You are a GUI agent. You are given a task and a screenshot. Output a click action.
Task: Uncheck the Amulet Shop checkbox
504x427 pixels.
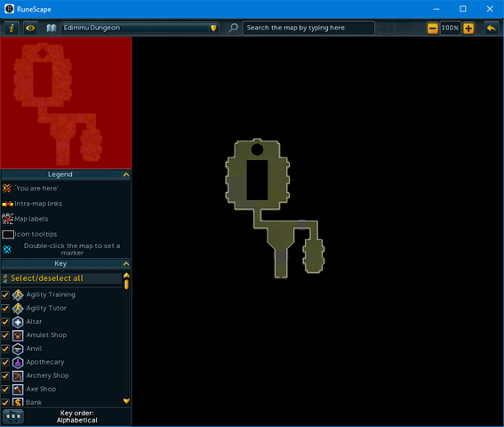5,335
